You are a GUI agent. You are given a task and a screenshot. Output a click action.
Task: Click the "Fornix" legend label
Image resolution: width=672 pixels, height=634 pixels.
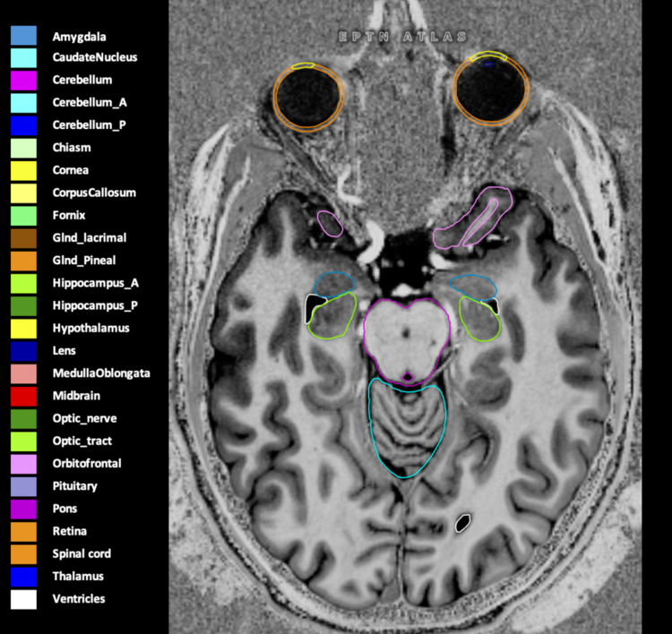[x=69, y=216]
